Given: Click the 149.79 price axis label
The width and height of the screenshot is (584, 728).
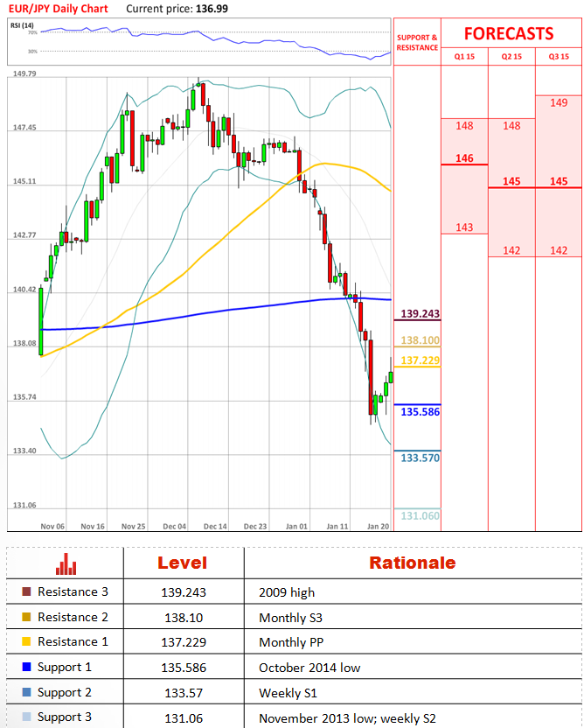Looking at the screenshot, I should 24,73.
